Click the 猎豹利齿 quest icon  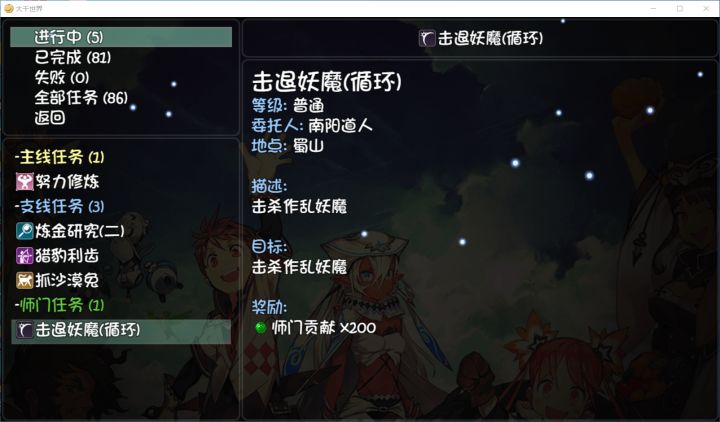tap(25, 256)
